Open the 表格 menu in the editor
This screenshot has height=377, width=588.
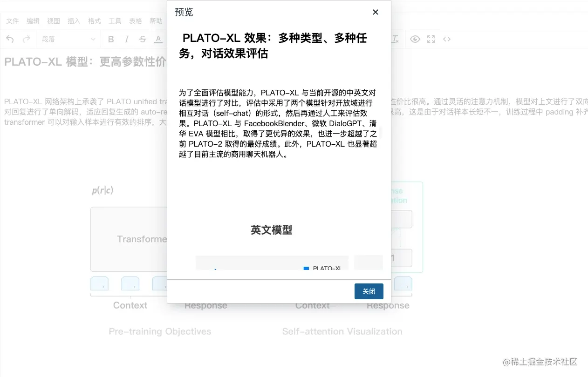pyautogui.click(x=136, y=21)
